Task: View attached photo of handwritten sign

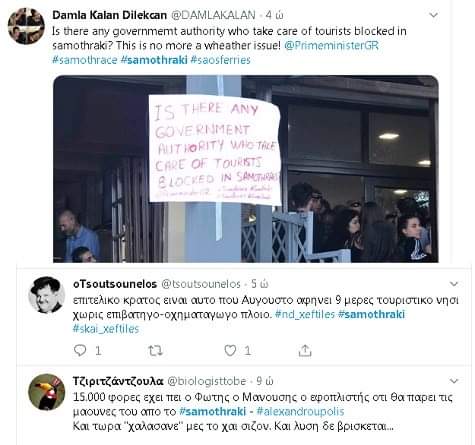Action: [246, 169]
